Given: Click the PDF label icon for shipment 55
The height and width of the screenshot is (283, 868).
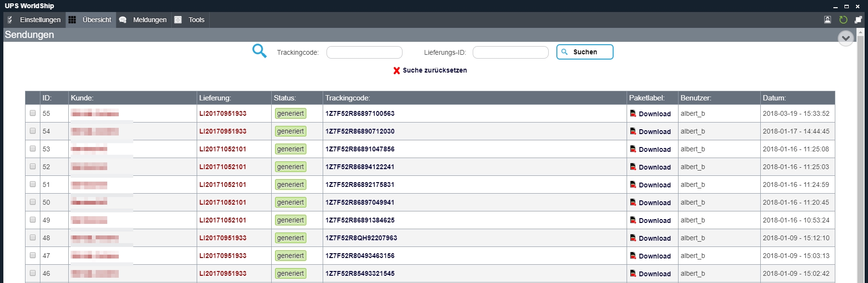Looking at the screenshot, I should tap(633, 113).
